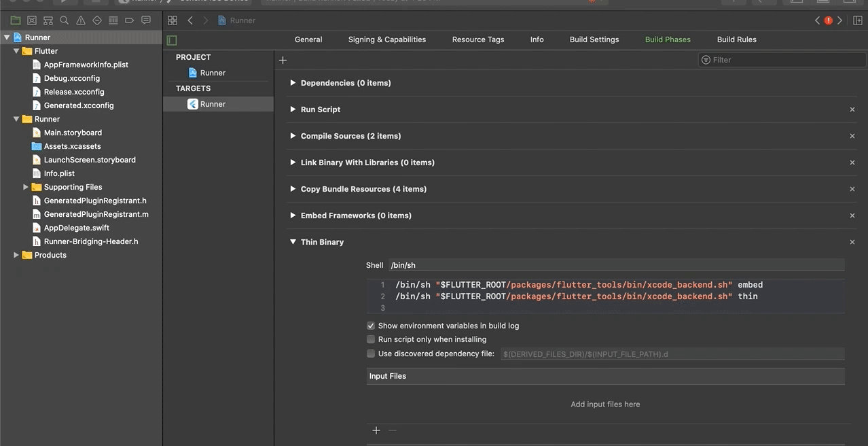Expand Link Binary With Libraries phase
868x446 pixels.
pyautogui.click(x=293, y=162)
